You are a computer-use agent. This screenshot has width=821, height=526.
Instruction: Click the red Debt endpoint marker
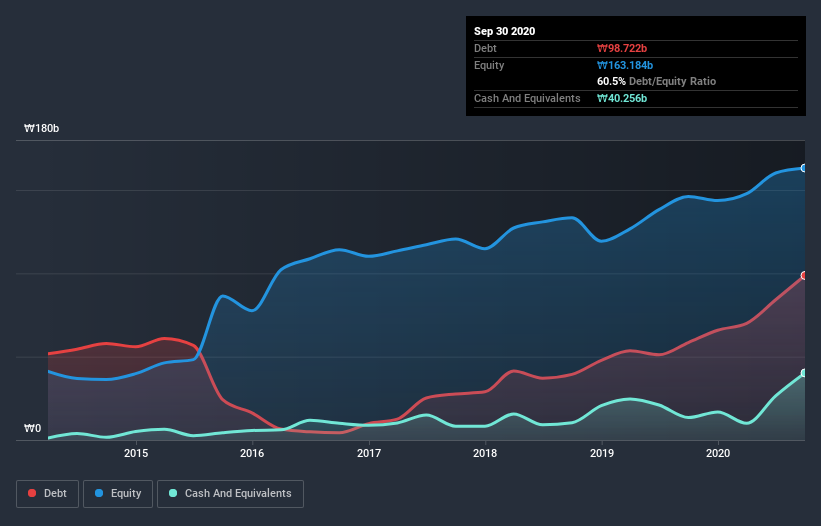pyautogui.click(x=804, y=275)
